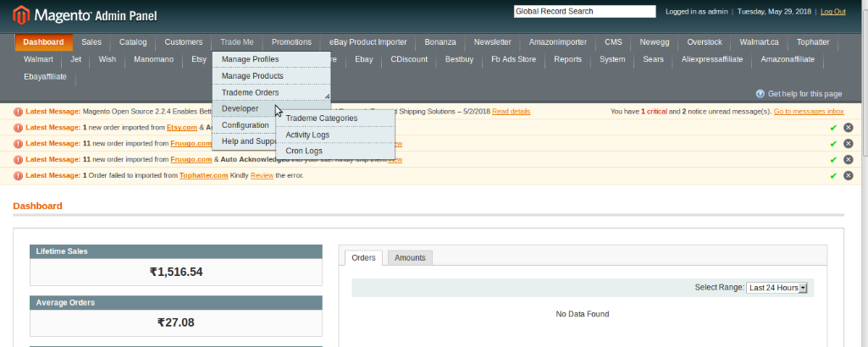Open the Wish menu
Image resolution: width=868 pixels, height=347 pixels.
click(x=108, y=59)
